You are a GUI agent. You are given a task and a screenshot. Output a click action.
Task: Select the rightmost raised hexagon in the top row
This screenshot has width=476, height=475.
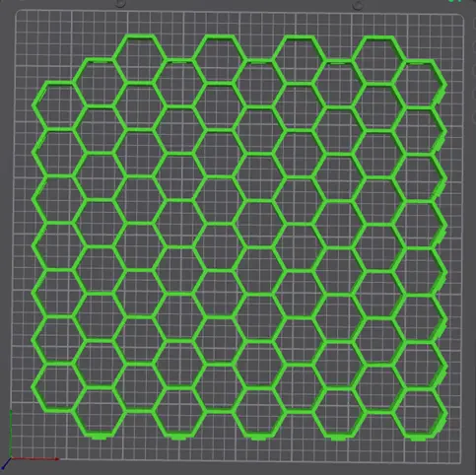[x=377, y=60]
